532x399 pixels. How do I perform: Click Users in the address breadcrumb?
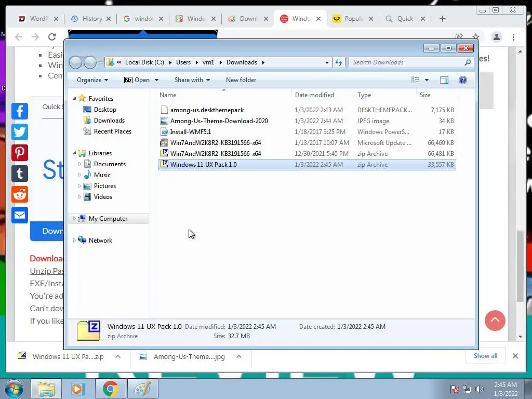(x=183, y=62)
